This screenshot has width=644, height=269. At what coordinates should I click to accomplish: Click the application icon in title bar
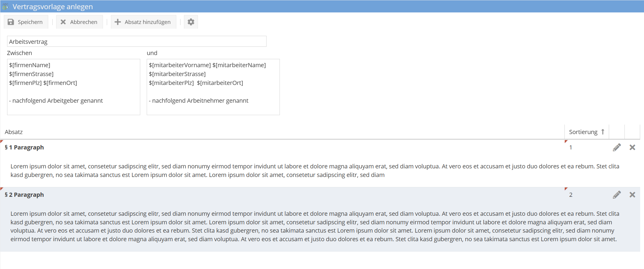[x=5, y=6]
